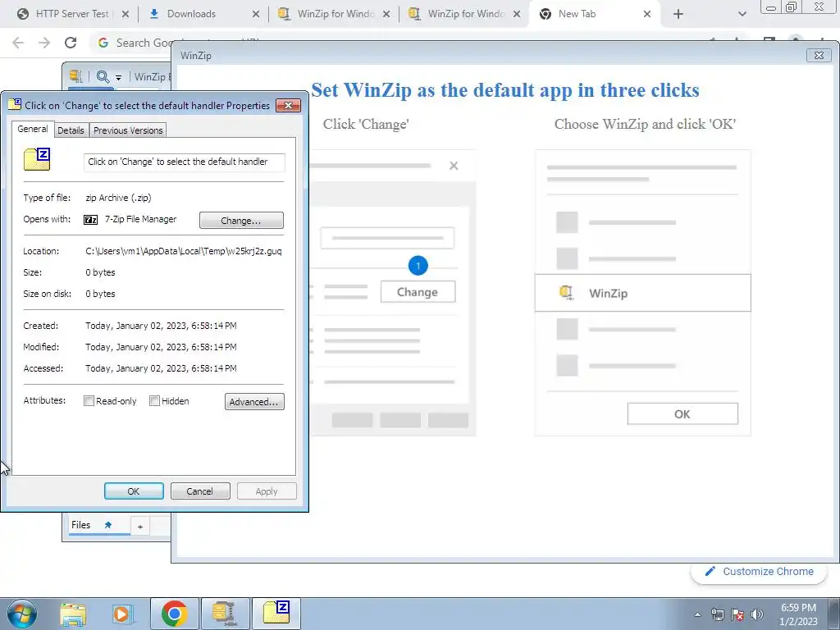This screenshot has width=840, height=630.
Task: Select the Files tab in WinZip window
Action: 81,525
